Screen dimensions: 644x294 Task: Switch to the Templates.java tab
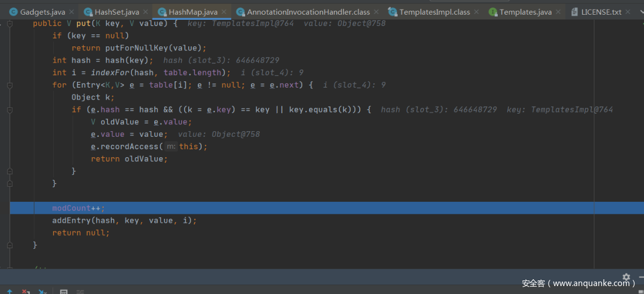(525, 12)
